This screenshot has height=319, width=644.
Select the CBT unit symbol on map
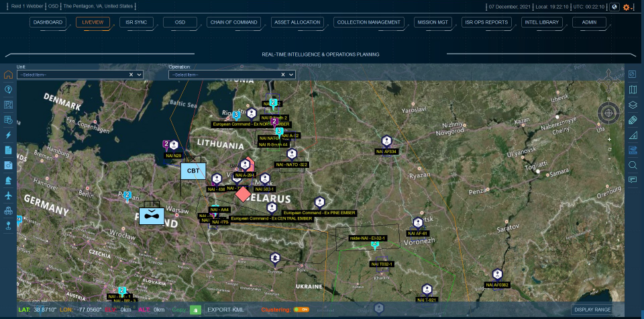coord(193,171)
